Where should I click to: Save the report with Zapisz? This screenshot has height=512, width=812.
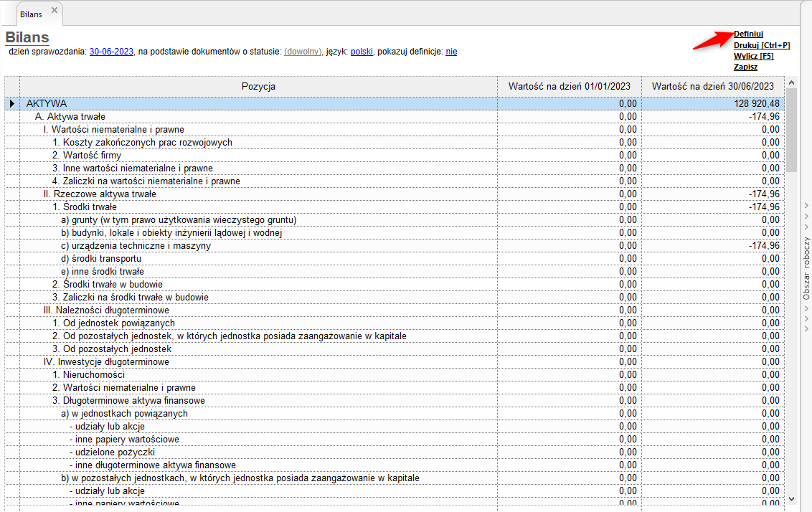tap(745, 67)
